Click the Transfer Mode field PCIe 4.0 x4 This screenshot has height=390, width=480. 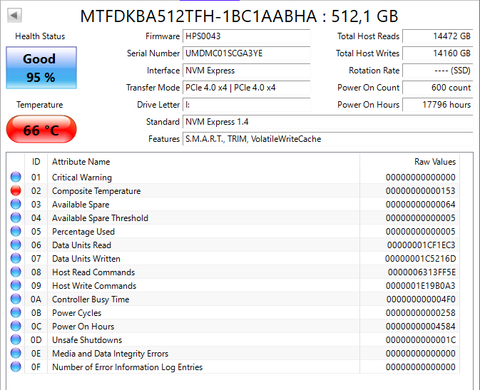[x=246, y=88]
